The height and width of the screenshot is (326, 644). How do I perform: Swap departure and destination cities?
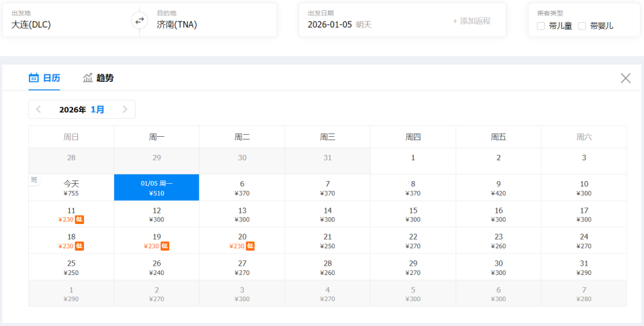point(140,19)
